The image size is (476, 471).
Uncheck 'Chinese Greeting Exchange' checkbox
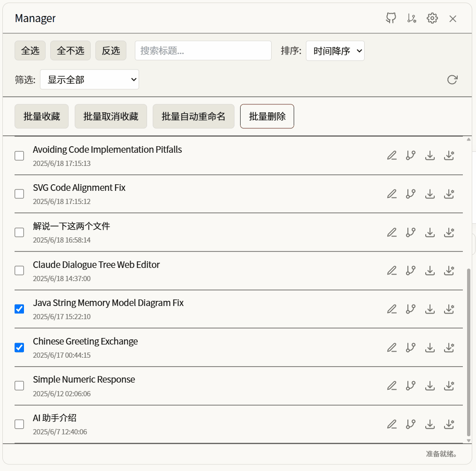[x=19, y=347]
